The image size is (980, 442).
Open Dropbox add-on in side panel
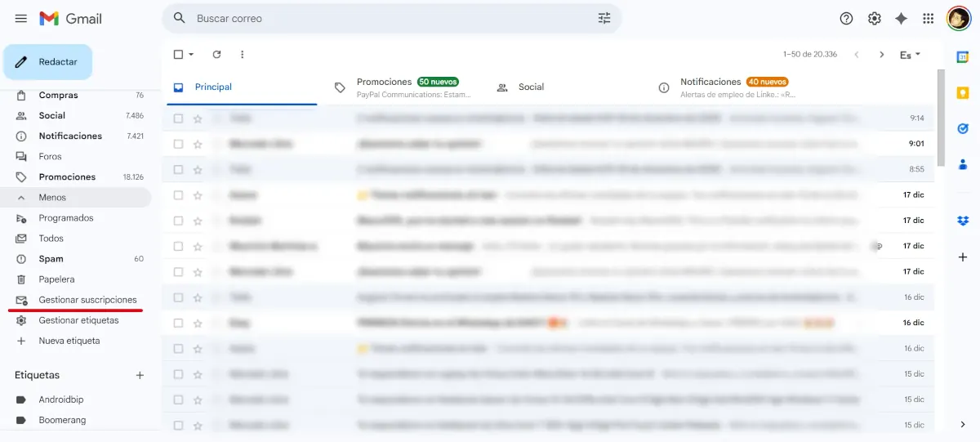(x=963, y=221)
